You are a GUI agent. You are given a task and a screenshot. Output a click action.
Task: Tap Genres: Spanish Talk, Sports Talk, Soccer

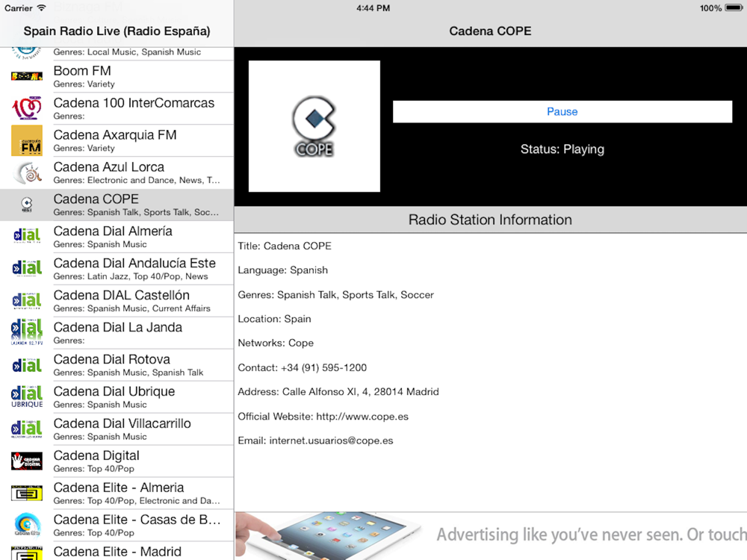point(336,295)
